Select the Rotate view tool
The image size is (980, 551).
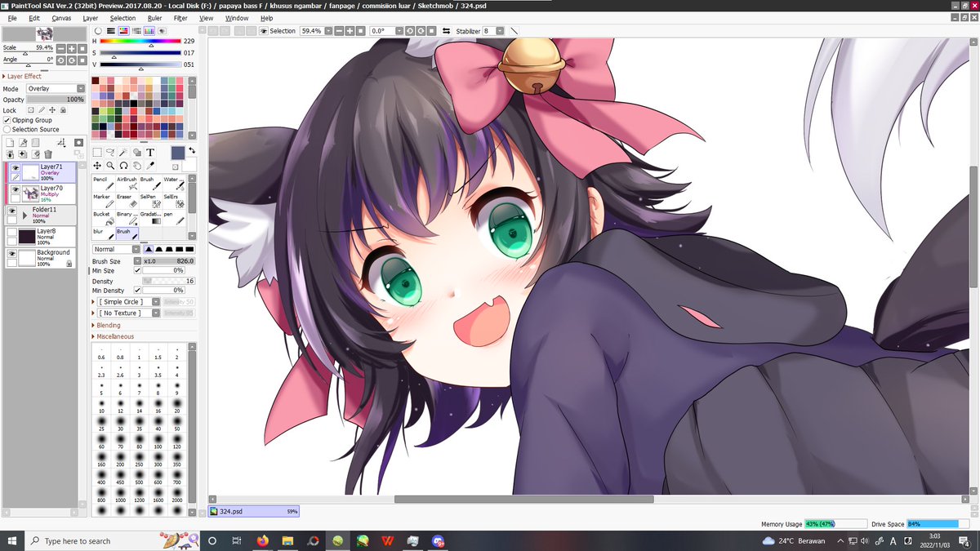(123, 166)
